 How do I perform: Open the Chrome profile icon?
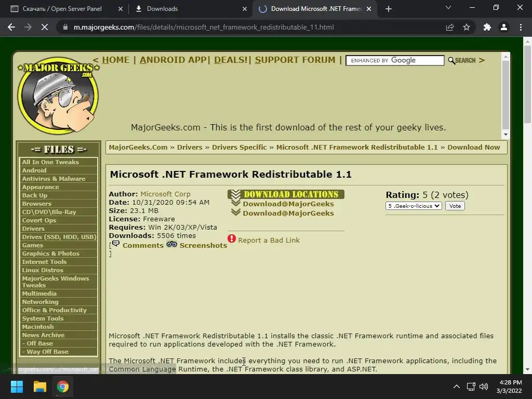(504, 27)
